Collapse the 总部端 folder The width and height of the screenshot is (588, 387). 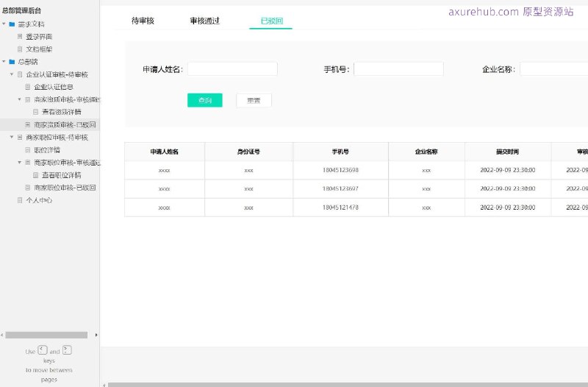(4, 62)
